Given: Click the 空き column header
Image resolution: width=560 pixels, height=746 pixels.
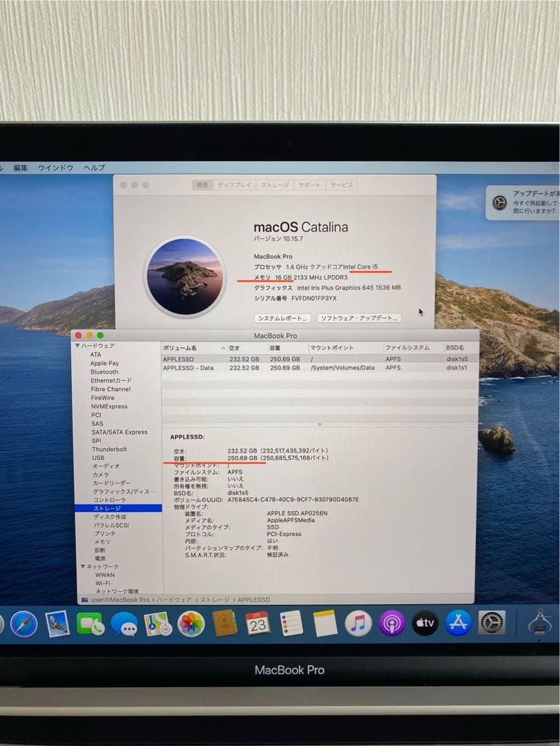Looking at the screenshot, I should click(x=247, y=348).
